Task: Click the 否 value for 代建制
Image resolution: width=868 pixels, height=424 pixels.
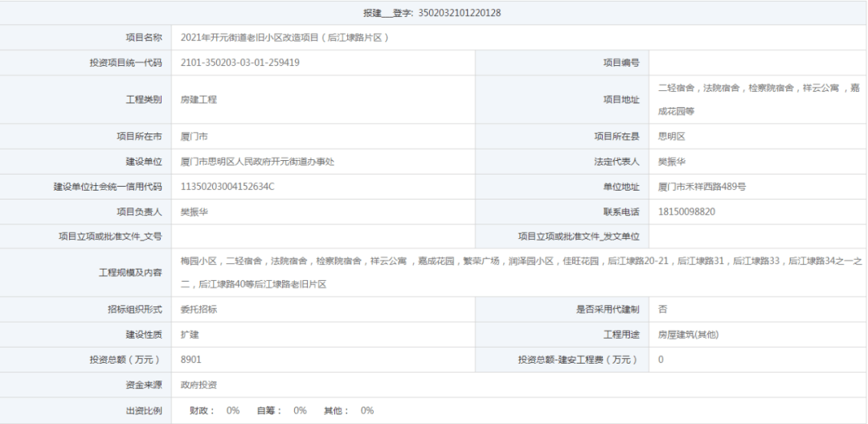Action: [x=662, y=309]
